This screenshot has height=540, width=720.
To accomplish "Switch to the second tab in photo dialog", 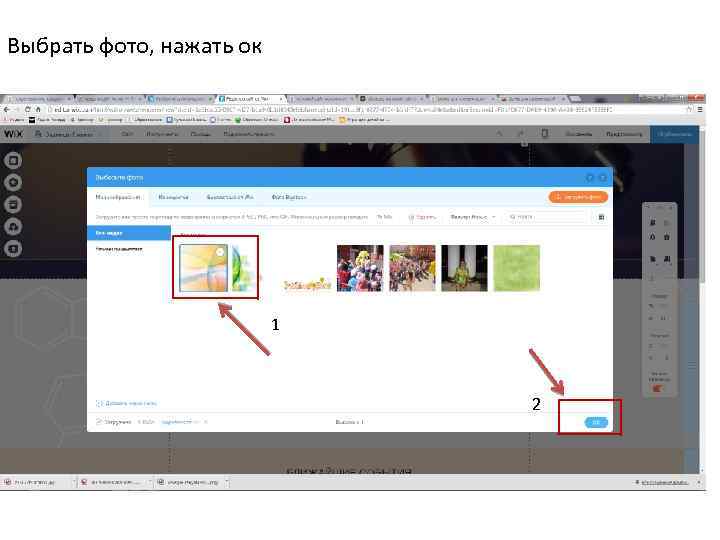I will [x=173, y=197].
